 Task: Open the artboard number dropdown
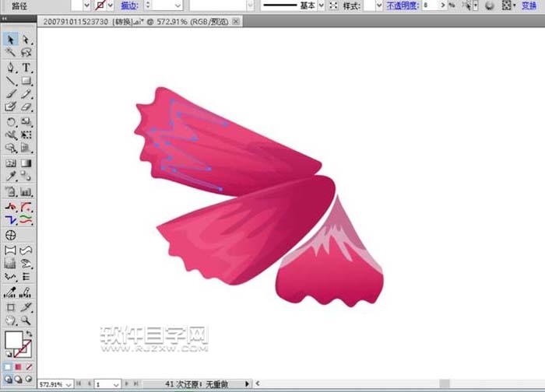coord(117,384)
